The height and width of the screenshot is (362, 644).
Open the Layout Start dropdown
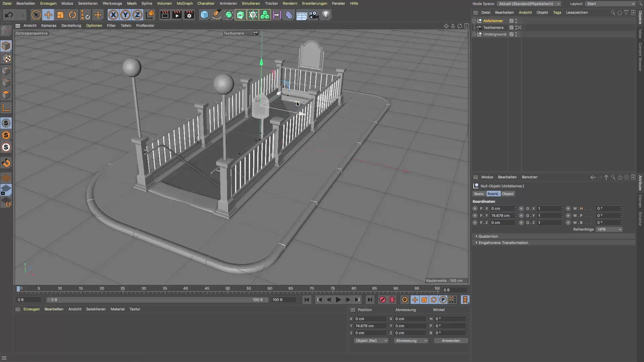(610, 4)
